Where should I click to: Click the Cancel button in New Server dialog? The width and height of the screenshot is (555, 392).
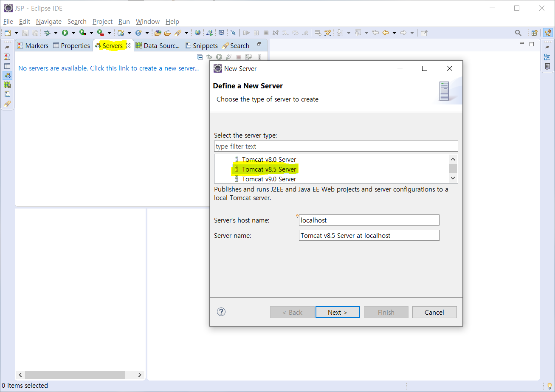434,312
